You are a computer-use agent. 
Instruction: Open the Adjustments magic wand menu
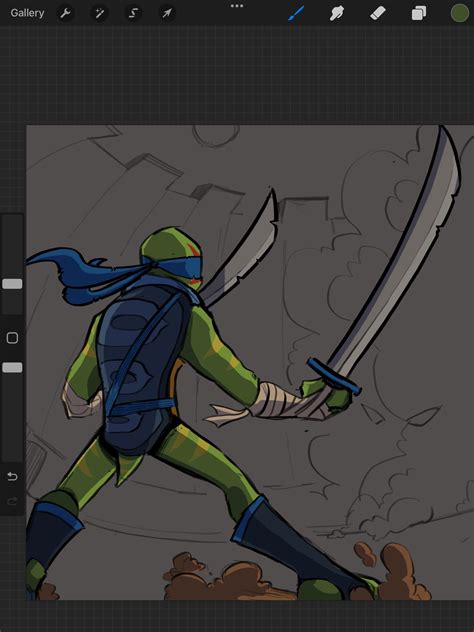click(99, 13)
